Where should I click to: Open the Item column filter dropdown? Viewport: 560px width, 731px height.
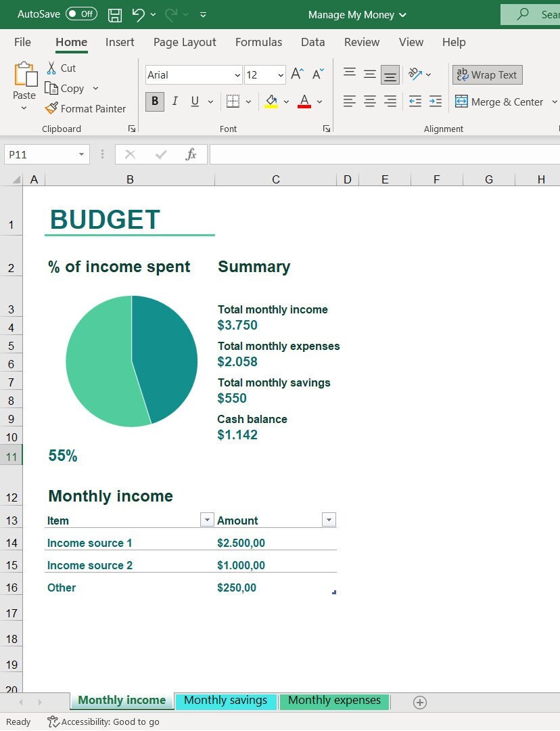coord(207,519)
